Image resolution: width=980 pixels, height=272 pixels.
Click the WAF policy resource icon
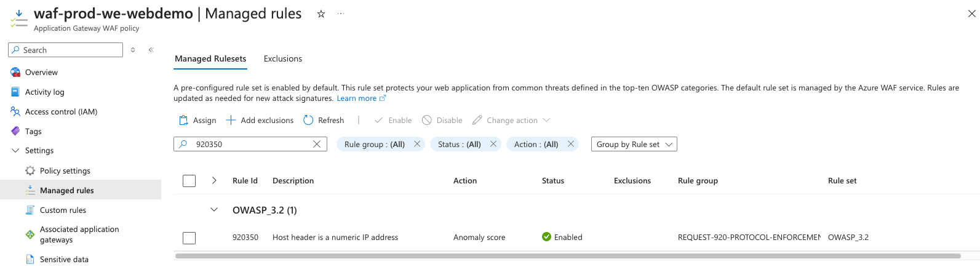click(x=19, y=18)
